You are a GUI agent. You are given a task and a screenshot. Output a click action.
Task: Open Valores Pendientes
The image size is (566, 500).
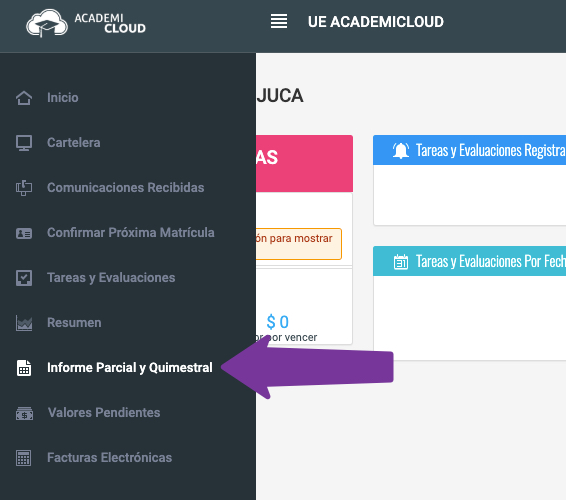[104, 413]
